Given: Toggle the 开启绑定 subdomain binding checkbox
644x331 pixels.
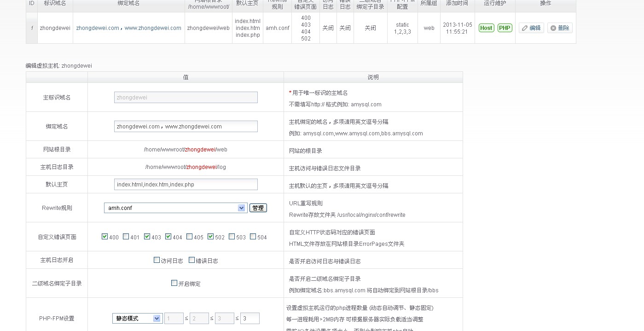Looking at the screenshot, I should [x=174, y=283].
